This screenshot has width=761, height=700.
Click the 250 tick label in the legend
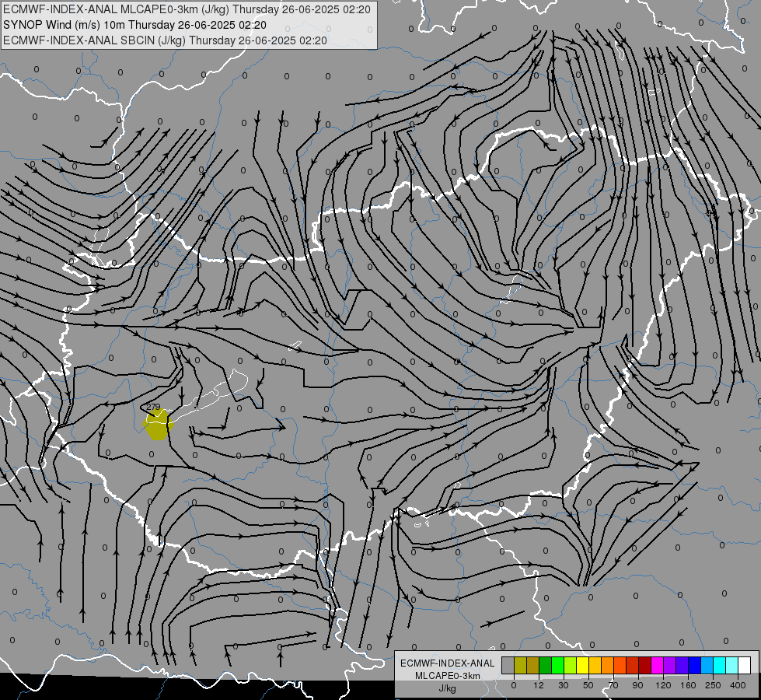pyautogui.click(x=713, y=685)
